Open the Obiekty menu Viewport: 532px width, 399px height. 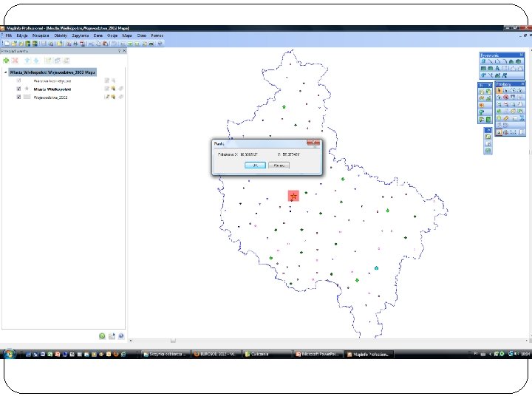tap(61, 35)
